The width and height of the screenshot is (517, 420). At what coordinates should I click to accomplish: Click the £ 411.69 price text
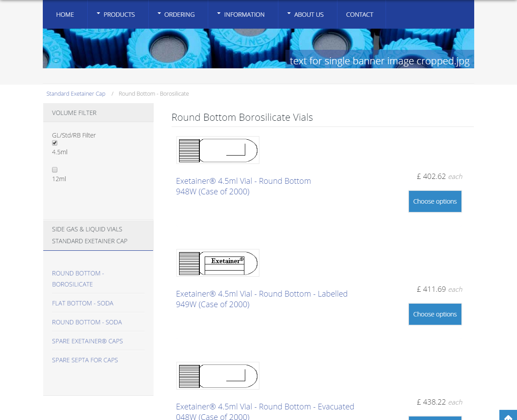coord(431,289)
